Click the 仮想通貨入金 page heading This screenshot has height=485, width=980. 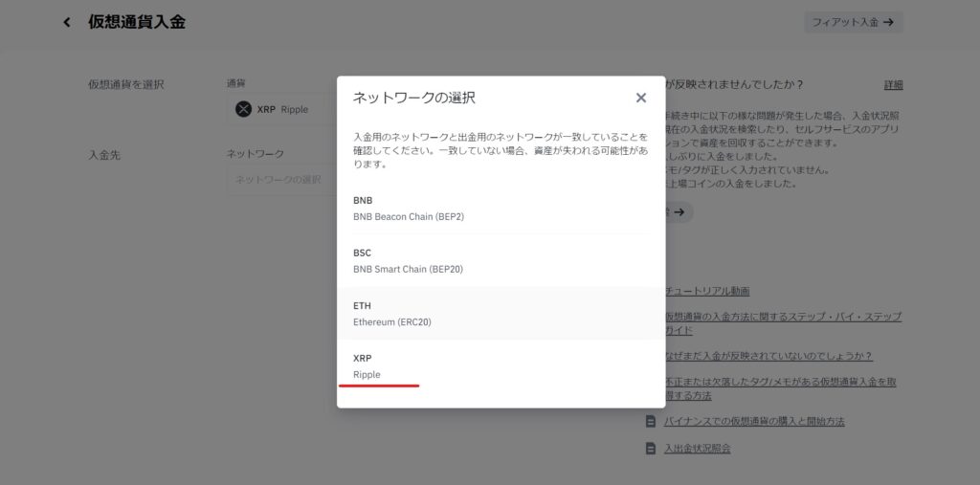click(137, 23)
